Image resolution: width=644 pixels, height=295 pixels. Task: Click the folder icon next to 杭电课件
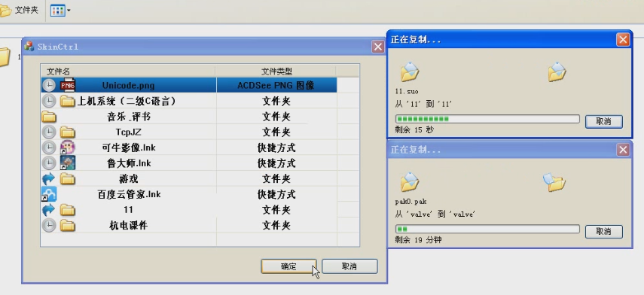pos(67,226)
